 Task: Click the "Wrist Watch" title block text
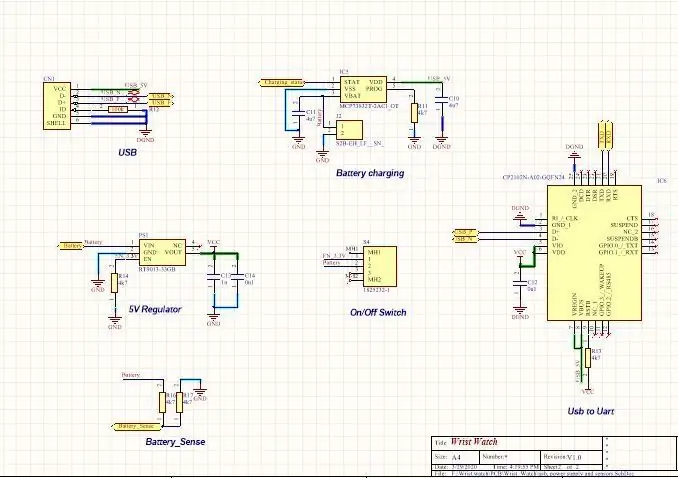click(x=474, y=442)
